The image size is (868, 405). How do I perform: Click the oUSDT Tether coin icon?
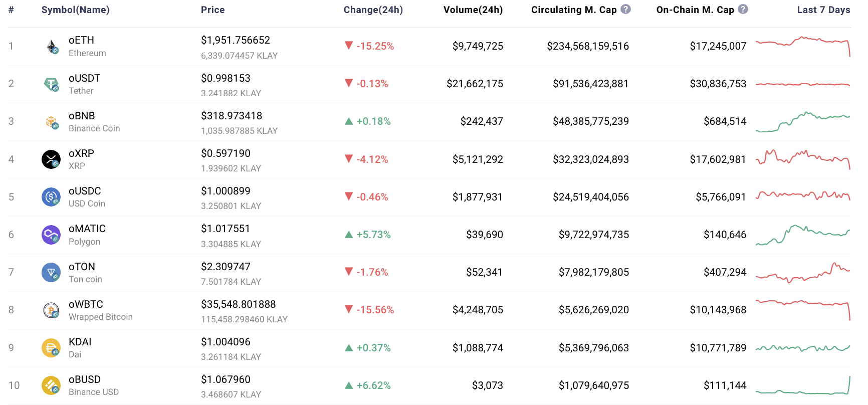51,84
